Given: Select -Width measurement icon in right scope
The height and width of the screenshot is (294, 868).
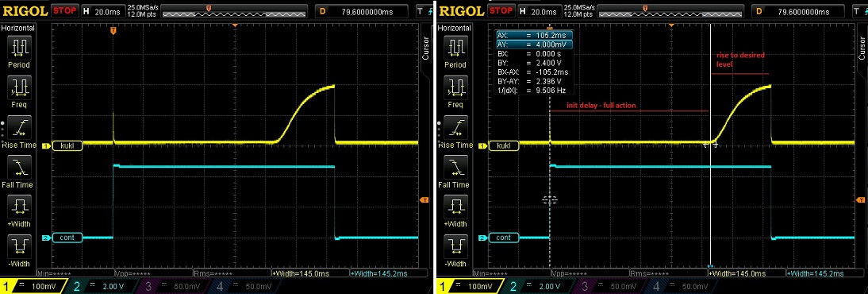Looking at the screenshot, I should pyautogui.click(x=455, y=246).
